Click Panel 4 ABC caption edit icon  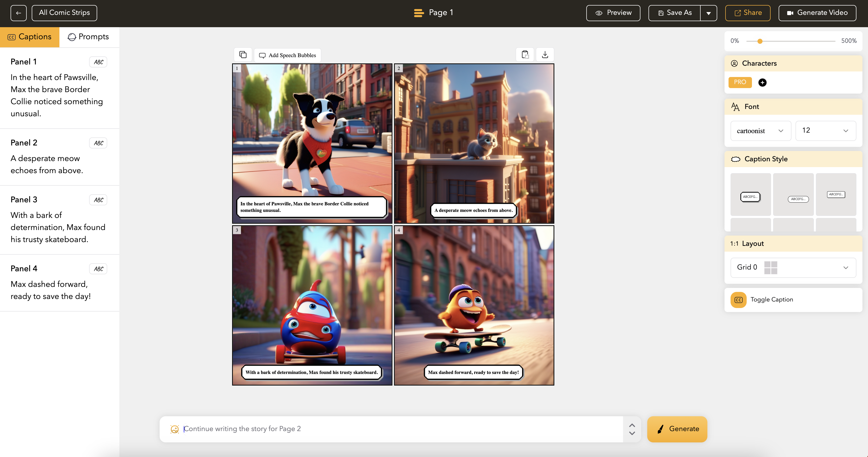coord(98,269)
